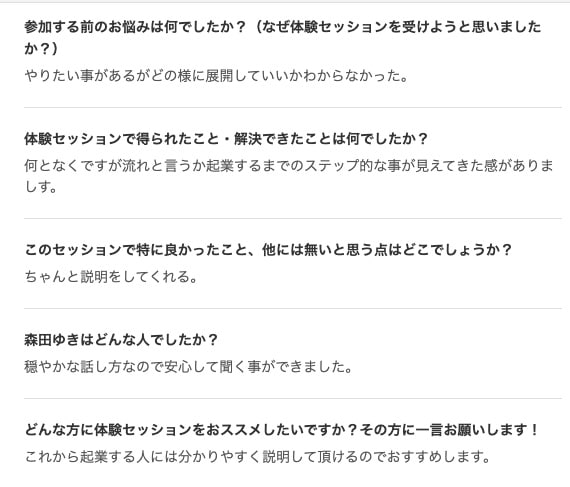Click the continuation line か？）
The image size is (570, 487).
[41, 48]
